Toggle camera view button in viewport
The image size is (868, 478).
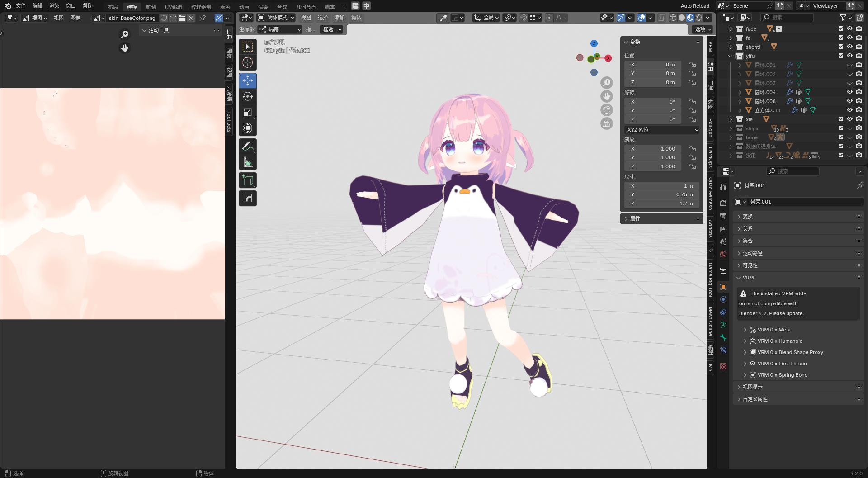pyautogui.click(x=606, y=110)
